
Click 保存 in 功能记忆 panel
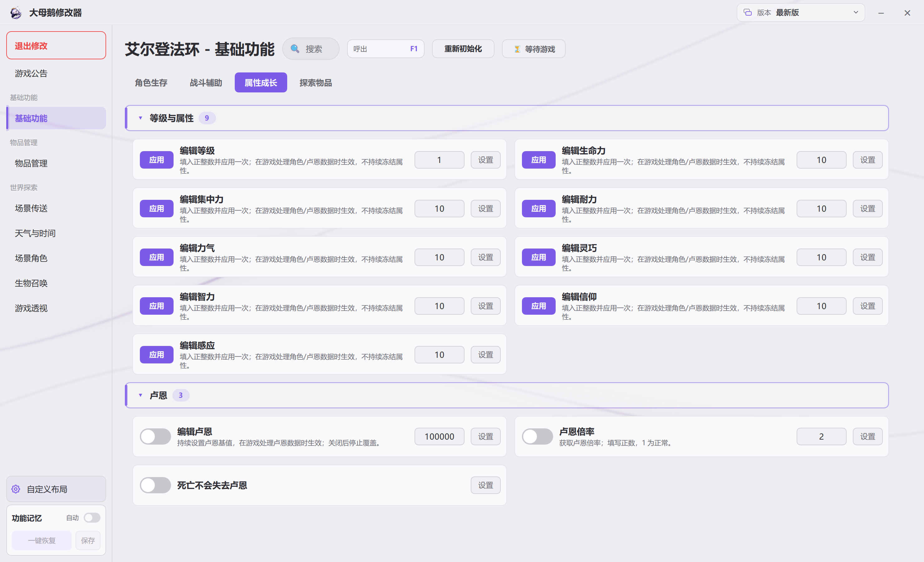pyautogui.click(x=88, y=541)
